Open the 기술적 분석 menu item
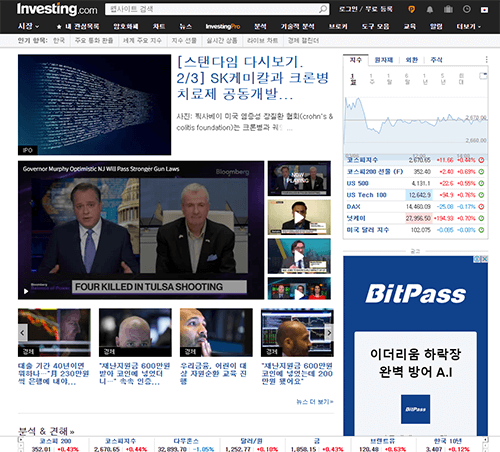This screenshot has width=500, height=452. [x=297, y=26]
